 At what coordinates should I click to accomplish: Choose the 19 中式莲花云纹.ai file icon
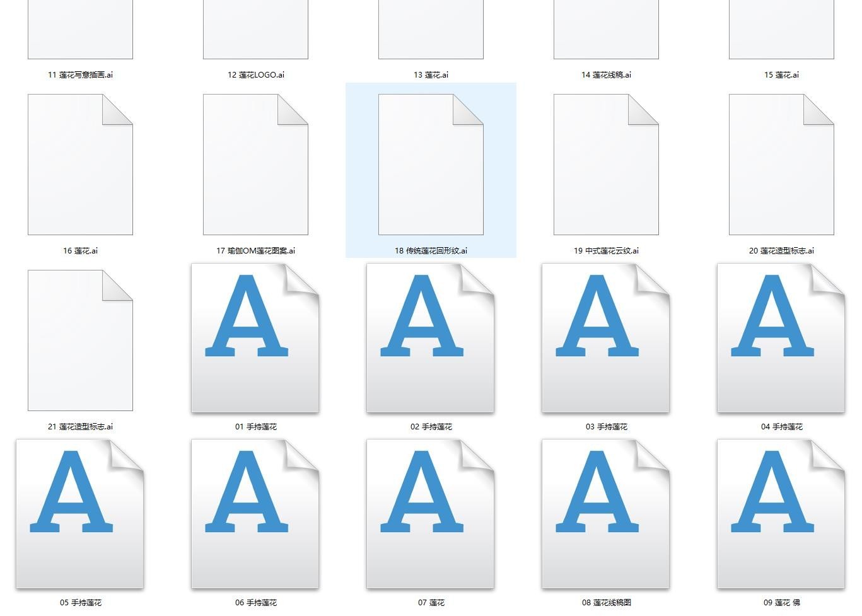606,165
